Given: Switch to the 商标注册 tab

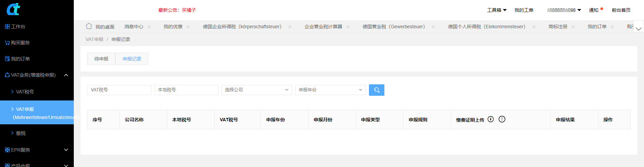Looking at the screenshot, I should click(x=558, y=27).
